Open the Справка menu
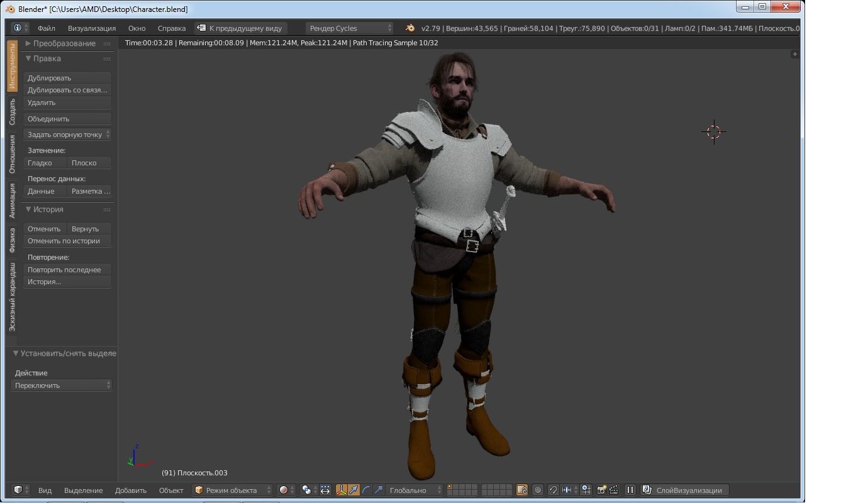 (x=172, y=28)
